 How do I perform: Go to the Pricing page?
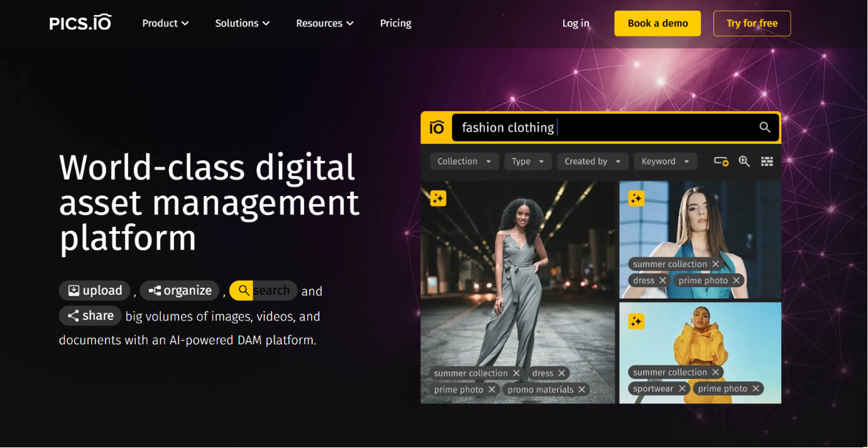pyautogui.click(x=396, y=23)
